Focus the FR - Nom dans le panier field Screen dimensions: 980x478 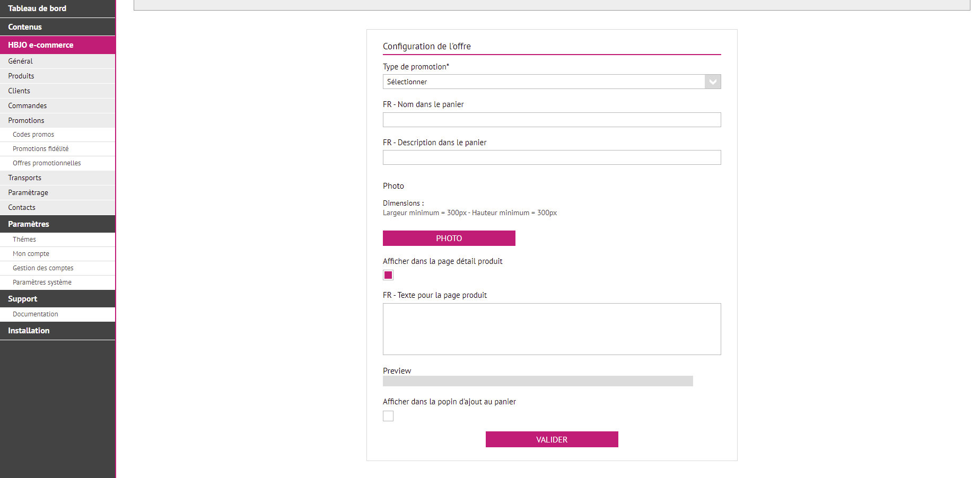click(552, 120)
